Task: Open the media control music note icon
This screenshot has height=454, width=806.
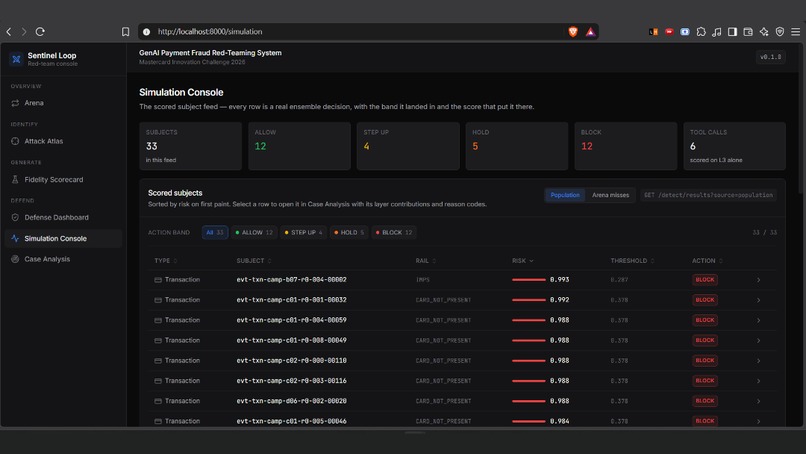Action: (x=717, y=32)
